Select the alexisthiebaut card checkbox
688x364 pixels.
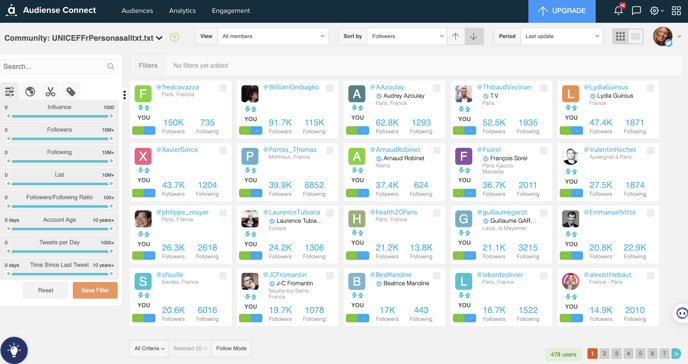click(x=650, y=275)
